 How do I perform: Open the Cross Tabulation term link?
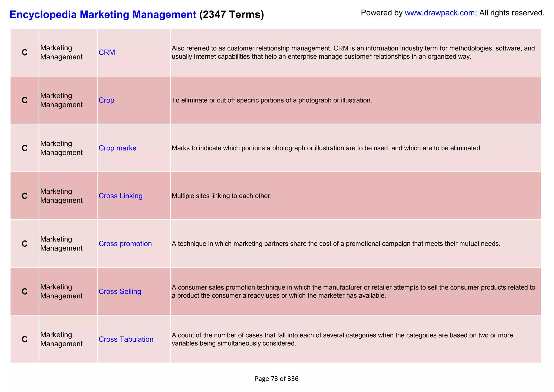click(x=126, y=339)
